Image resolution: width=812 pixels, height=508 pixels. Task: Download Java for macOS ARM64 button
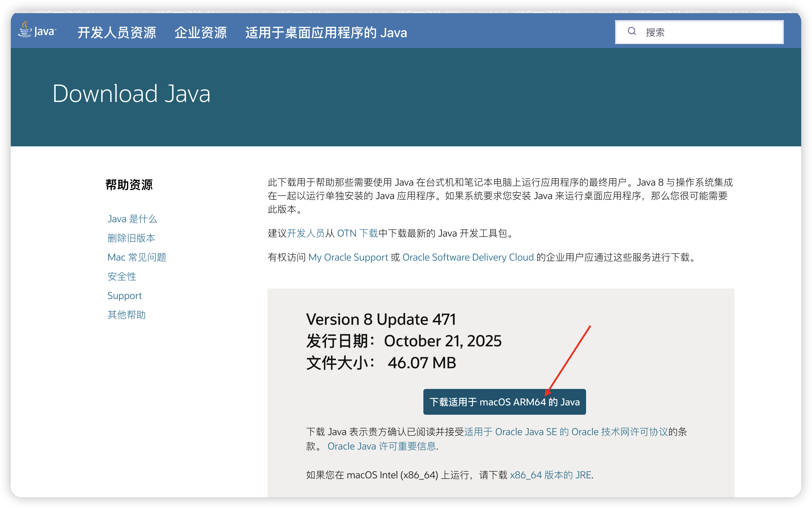[504, 402]
